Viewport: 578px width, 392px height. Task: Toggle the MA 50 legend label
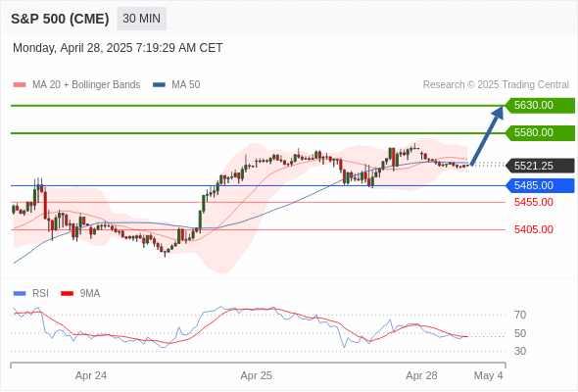[186, 85]
